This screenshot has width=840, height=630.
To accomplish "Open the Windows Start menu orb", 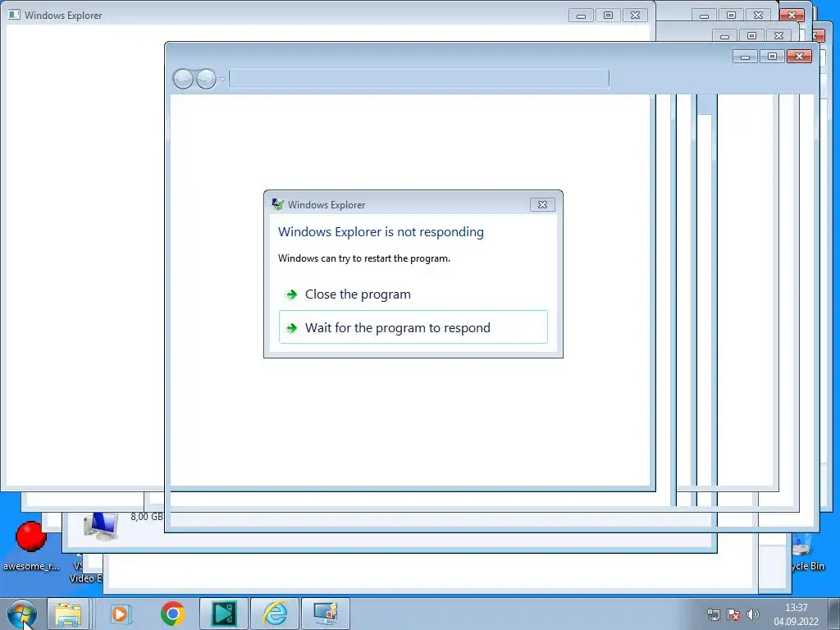I will coord(22,614).
